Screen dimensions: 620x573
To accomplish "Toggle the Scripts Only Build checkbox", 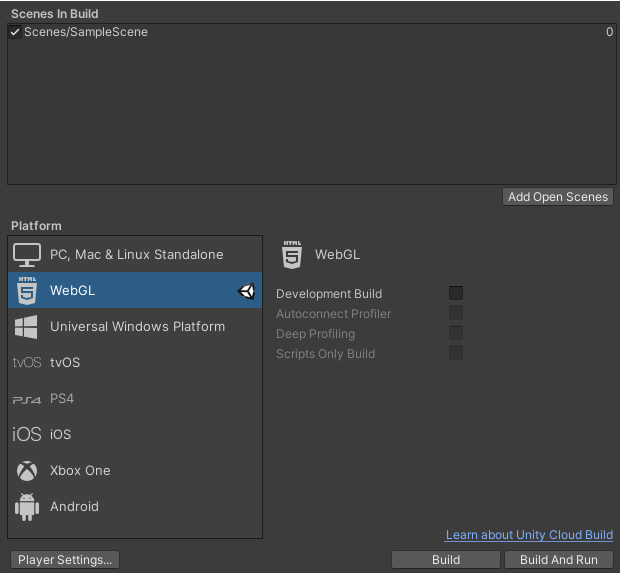I will [456, 353].
